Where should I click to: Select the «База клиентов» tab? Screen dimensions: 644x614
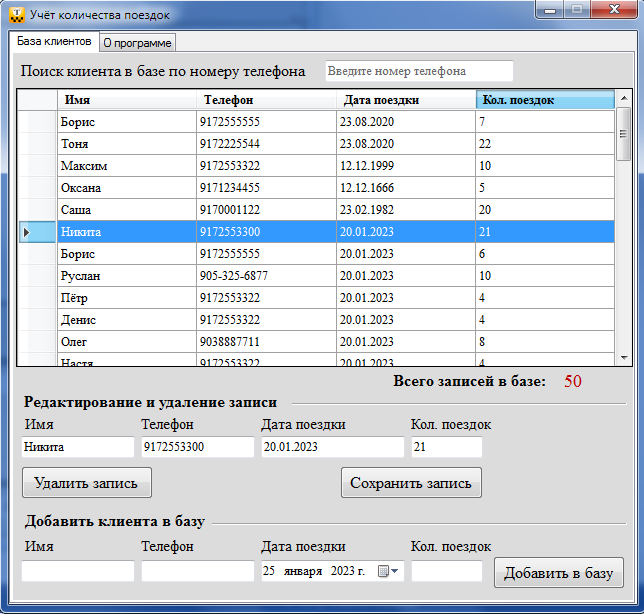click(x=54, y=42)
